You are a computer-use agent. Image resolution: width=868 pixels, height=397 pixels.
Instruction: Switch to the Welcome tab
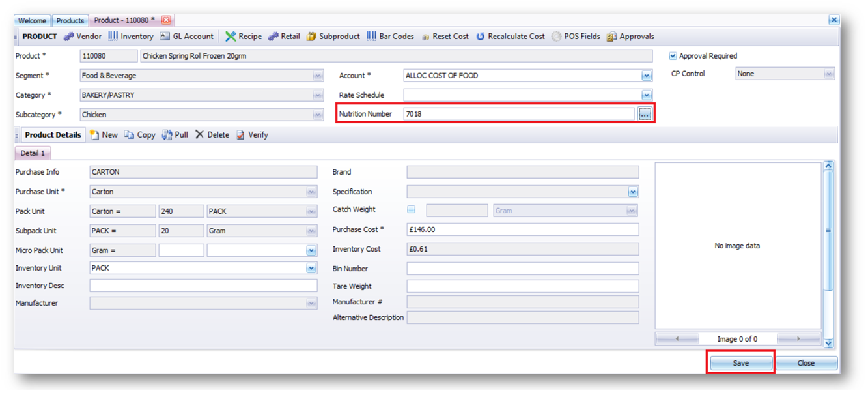tap(32, 21)
